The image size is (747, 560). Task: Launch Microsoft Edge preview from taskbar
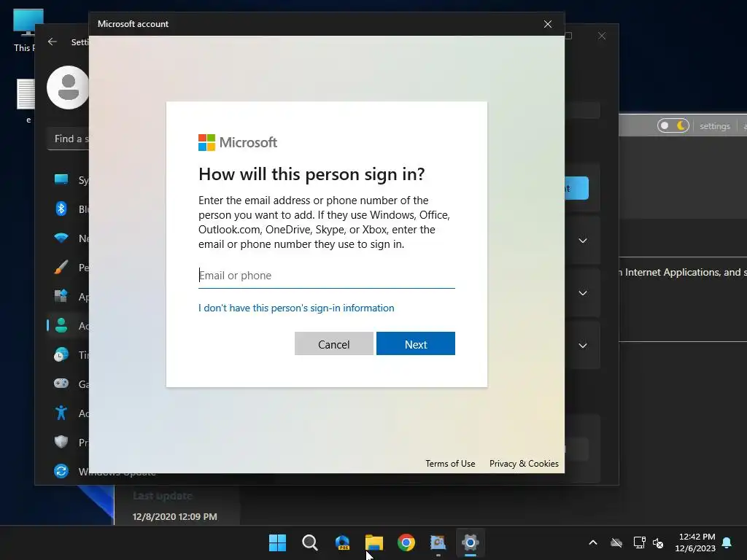click(342, 542)
